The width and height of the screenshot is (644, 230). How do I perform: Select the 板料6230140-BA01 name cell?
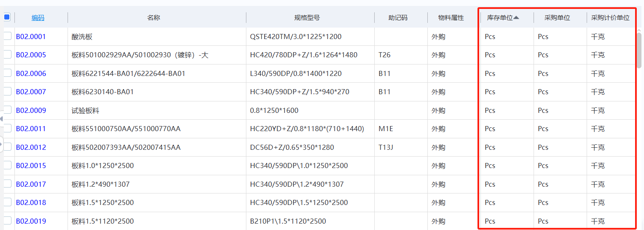[x=103, y=92]
